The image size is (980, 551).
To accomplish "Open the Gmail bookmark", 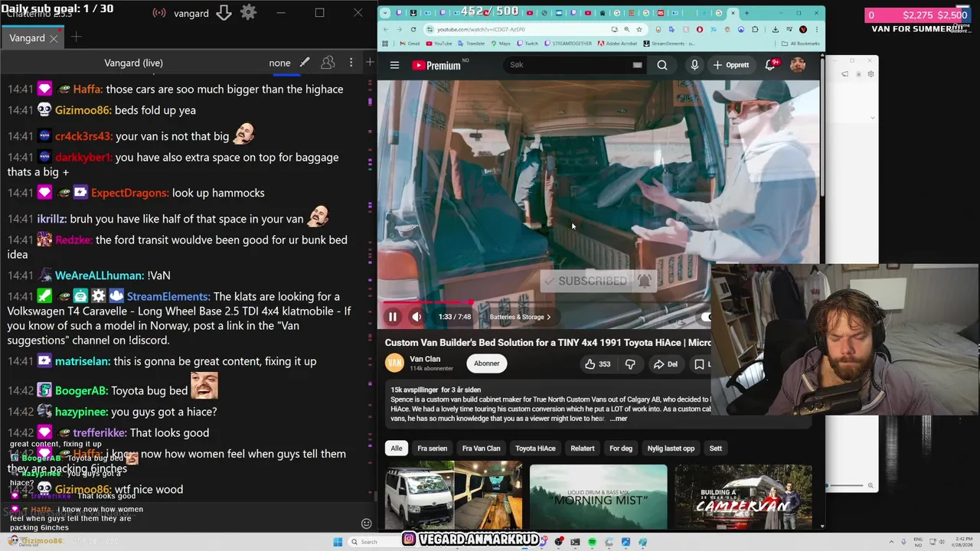I will click(x=409, y=44).
